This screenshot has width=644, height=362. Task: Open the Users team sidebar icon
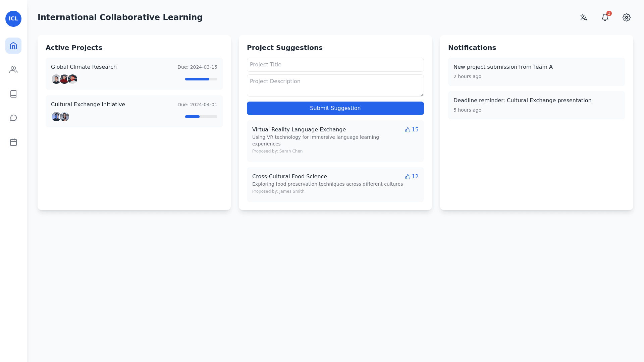[13, 70]
